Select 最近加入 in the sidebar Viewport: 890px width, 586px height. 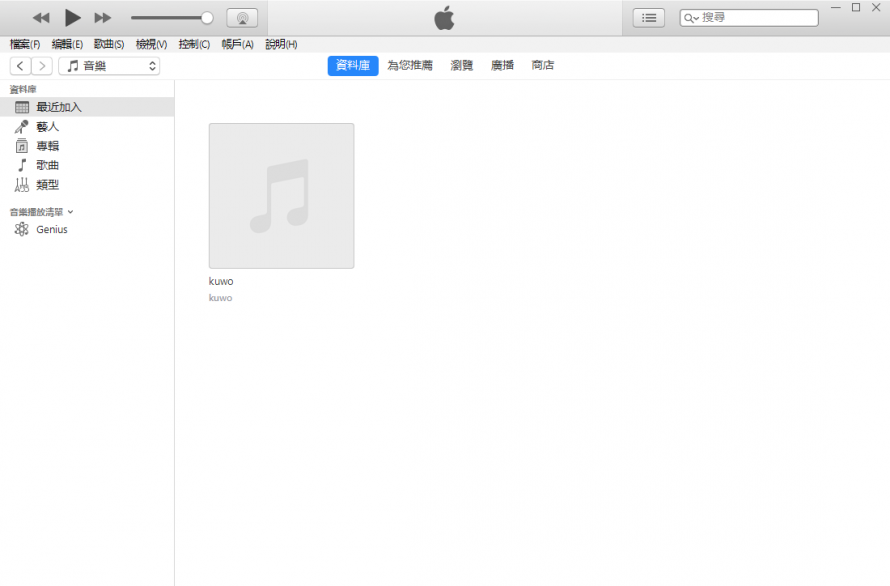[87, 107]
